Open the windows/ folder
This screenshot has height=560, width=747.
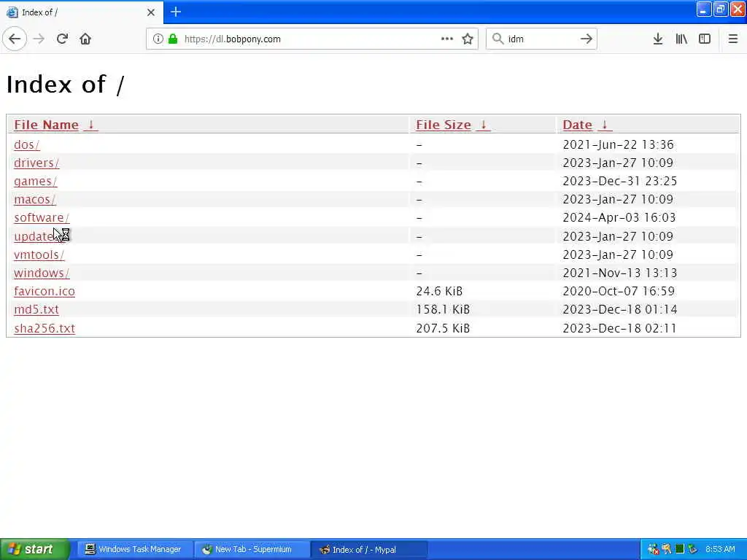tap(42, 273)
